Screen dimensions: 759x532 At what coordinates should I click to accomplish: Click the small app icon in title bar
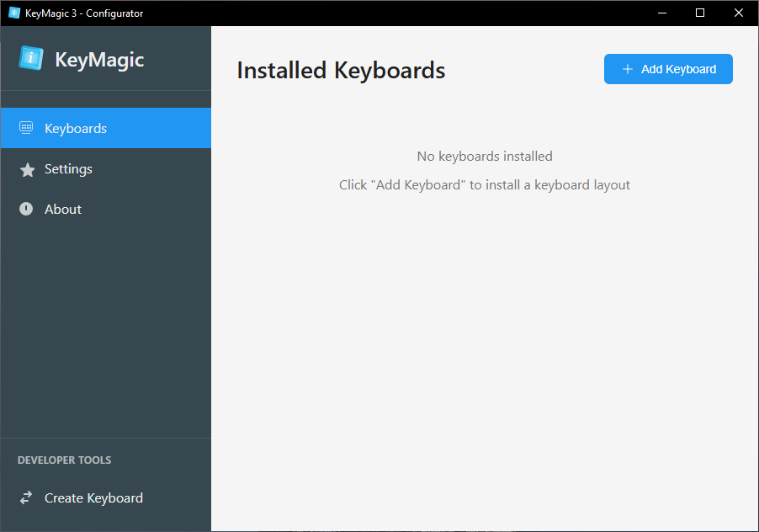[x=14, y=13]
